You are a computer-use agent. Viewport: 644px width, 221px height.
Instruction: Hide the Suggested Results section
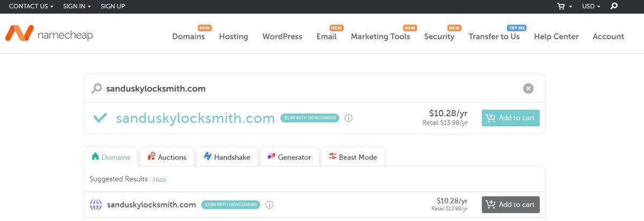click(x=159, y=180)
